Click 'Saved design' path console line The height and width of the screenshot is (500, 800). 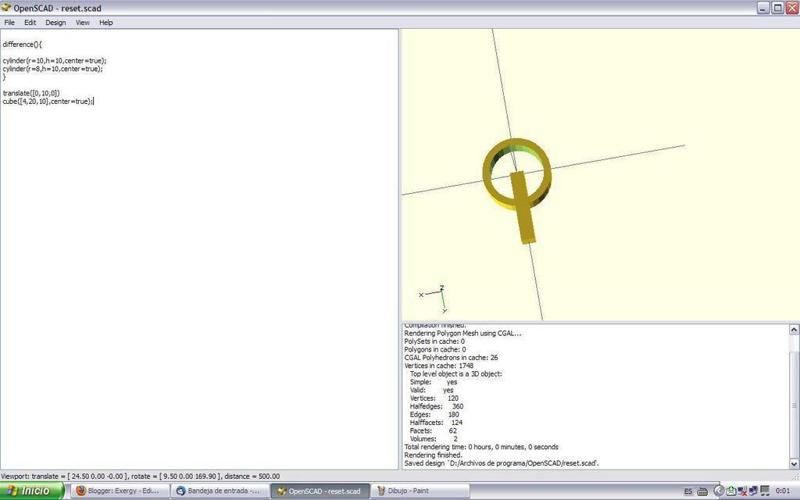tap(502, 464)
